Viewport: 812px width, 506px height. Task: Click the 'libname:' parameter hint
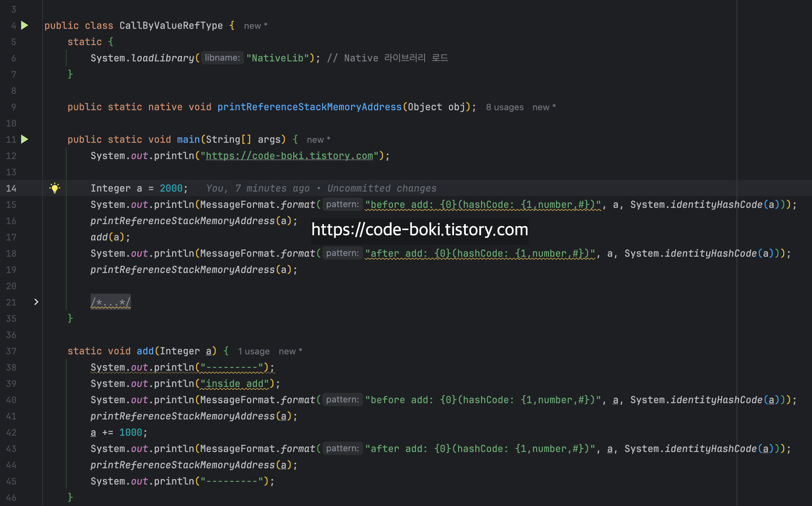point(222,58)
